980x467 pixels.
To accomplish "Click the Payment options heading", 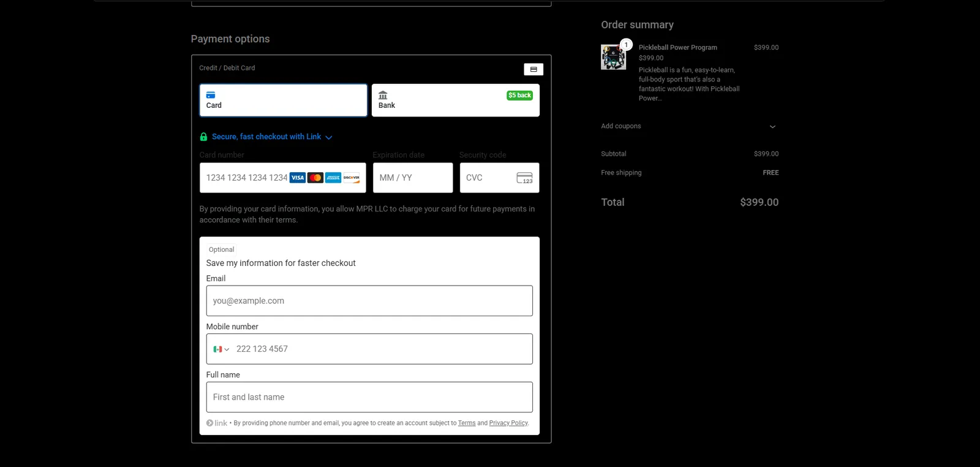I will [x=230, y=39].
